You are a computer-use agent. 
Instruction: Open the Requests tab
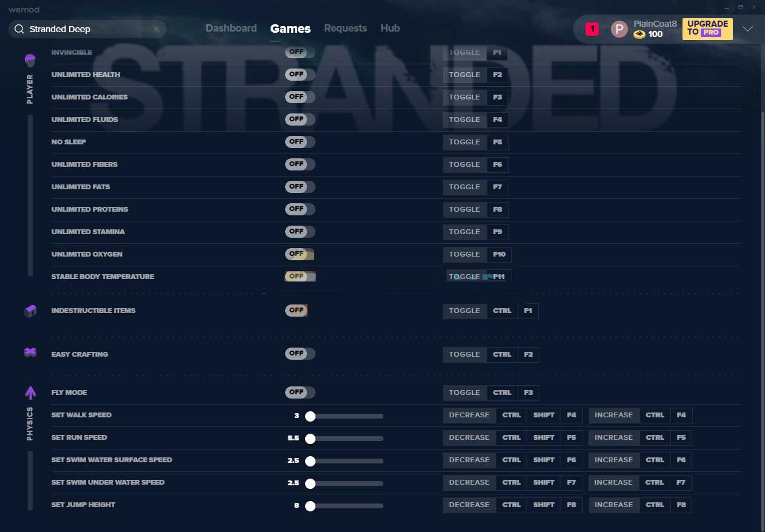[x=345, y=28]
